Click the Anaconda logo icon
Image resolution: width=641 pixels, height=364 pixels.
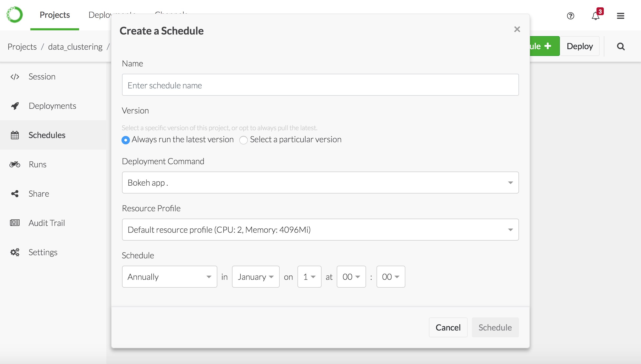[15, 15]
